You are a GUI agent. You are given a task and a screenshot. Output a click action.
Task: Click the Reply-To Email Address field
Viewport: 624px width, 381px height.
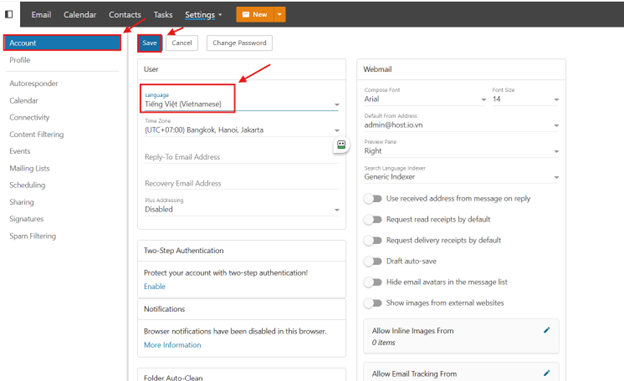coord(241,157)
